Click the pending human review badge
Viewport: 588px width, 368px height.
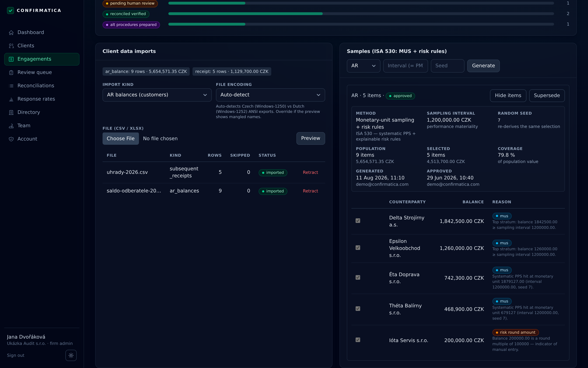pyautogui.click(x=130, y=3)
